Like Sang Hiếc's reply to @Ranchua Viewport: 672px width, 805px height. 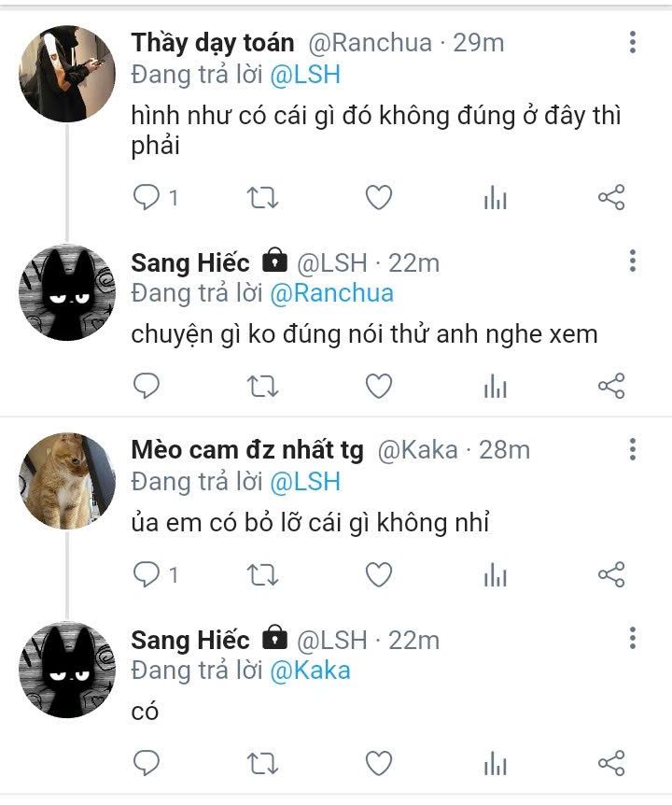click(x=378, y=385)
